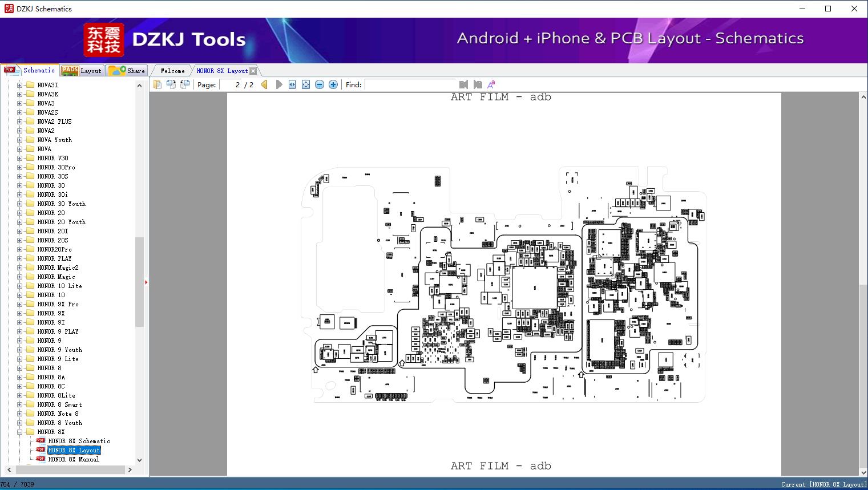
Task: Open the HONOR 8X Schematic file
Action: click(x=79, y=441)
